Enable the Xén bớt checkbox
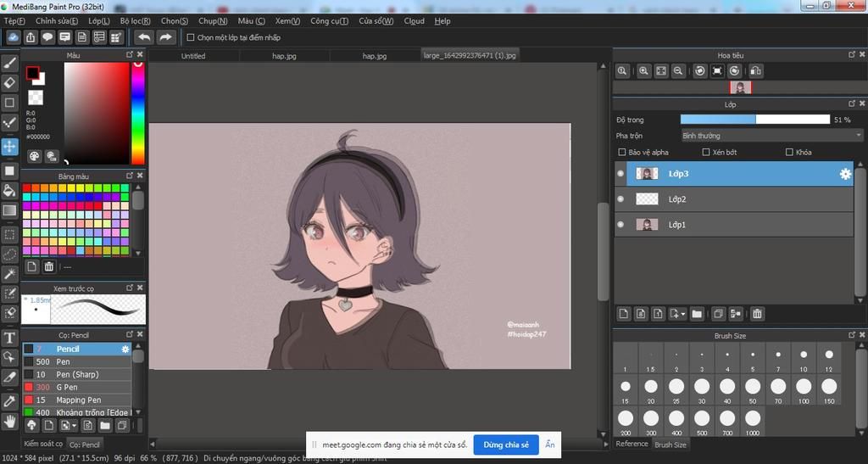Screen dimensions: 868x464 706,152
